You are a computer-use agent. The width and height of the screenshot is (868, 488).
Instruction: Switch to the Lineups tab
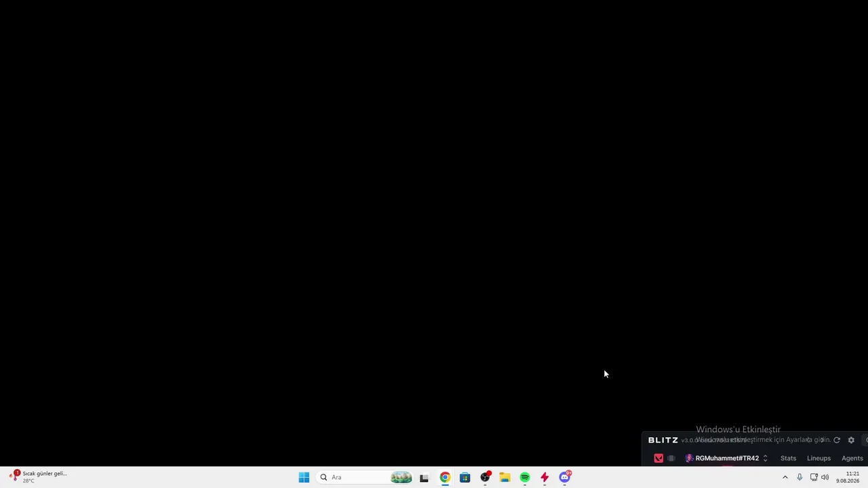(x=818, y=458)
